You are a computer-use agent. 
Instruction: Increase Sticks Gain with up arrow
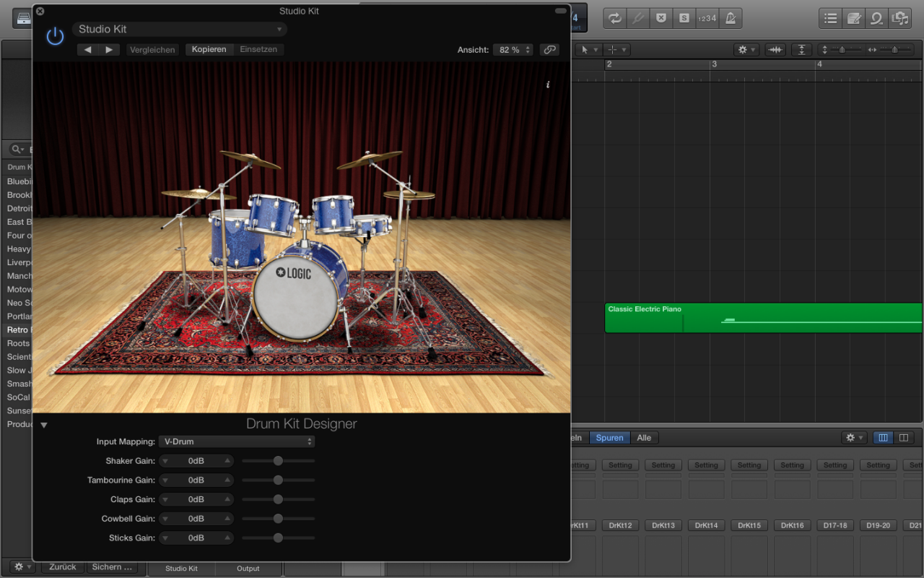click(227, 538)
